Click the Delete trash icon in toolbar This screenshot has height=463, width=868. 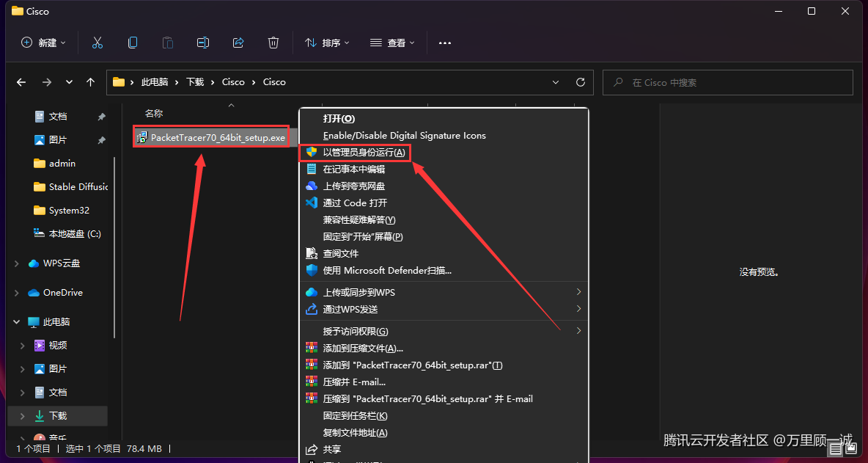click(x=273, y=43)
